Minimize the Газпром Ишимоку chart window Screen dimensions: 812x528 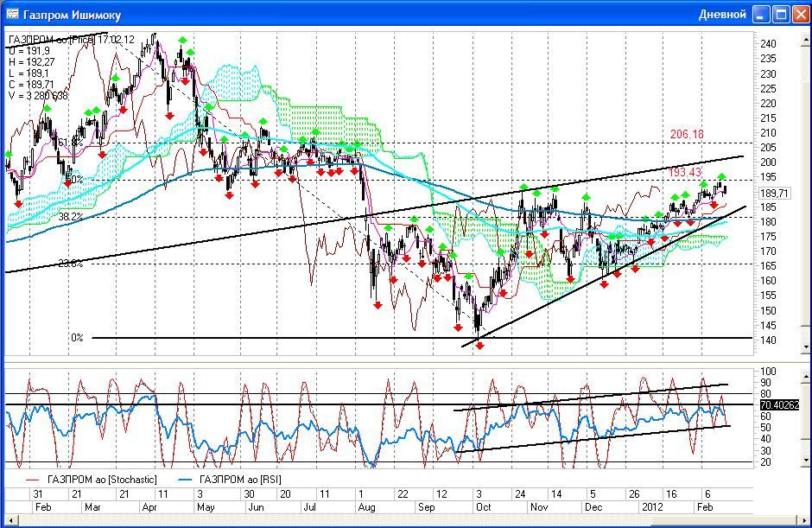761,15
